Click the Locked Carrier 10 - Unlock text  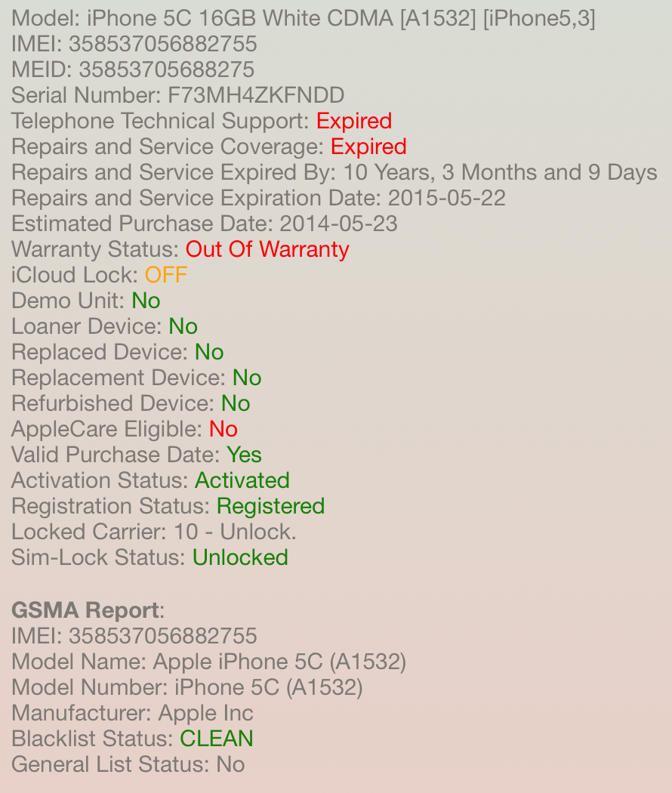click(235, 532)
